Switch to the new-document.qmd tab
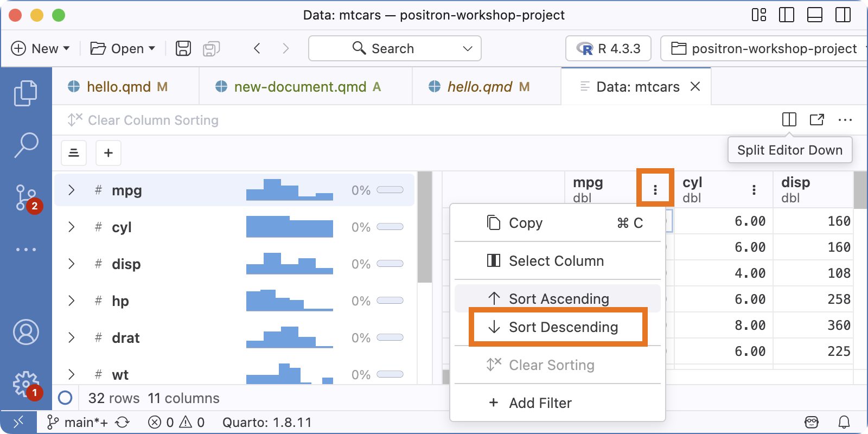868x434 pixels. click(x=306, y=86)
